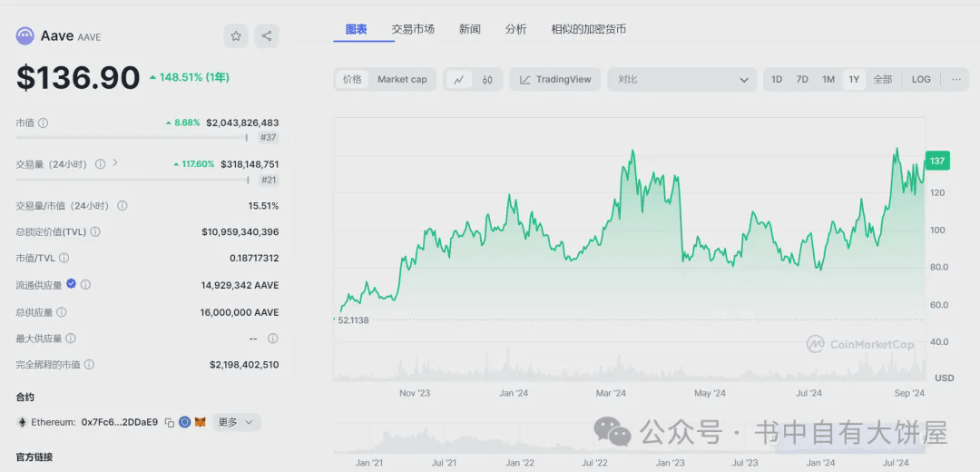Click the price $136.90 heading
This screenshot has width=980, height=472.
click(78, 78)
